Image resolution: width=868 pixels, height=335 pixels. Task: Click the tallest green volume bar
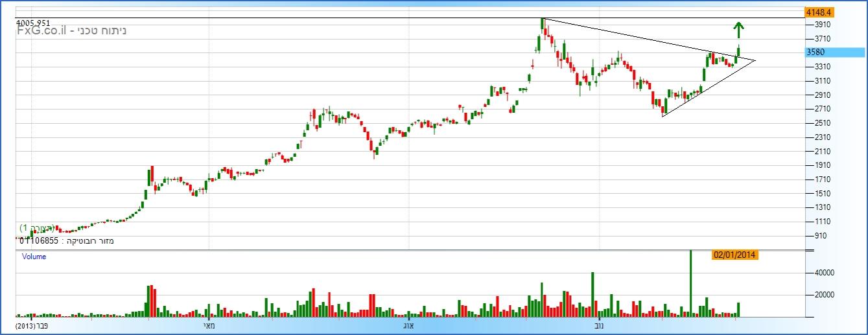(x=690, y=283)
